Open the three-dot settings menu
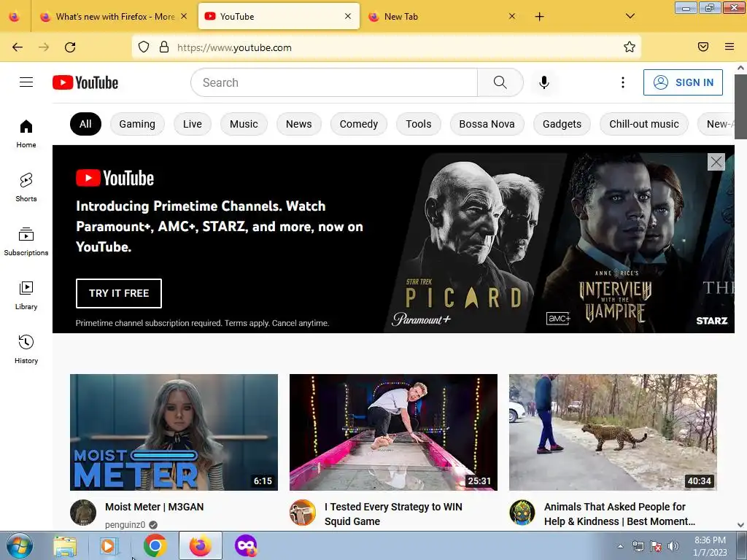This screenshot has height=560, width=747. tap(623, 82)
